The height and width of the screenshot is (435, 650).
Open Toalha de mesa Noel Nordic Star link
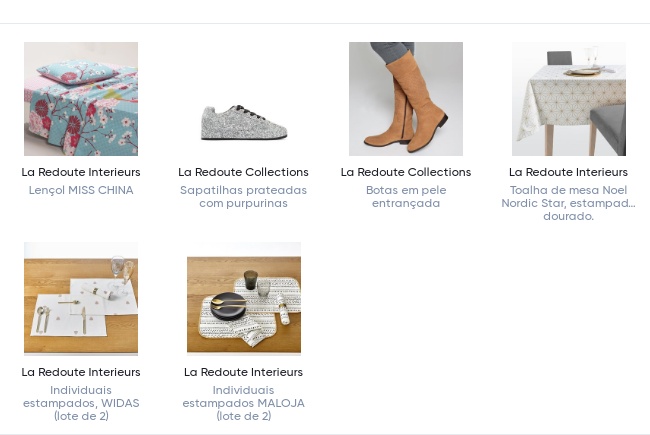click(x=569, y=203)
